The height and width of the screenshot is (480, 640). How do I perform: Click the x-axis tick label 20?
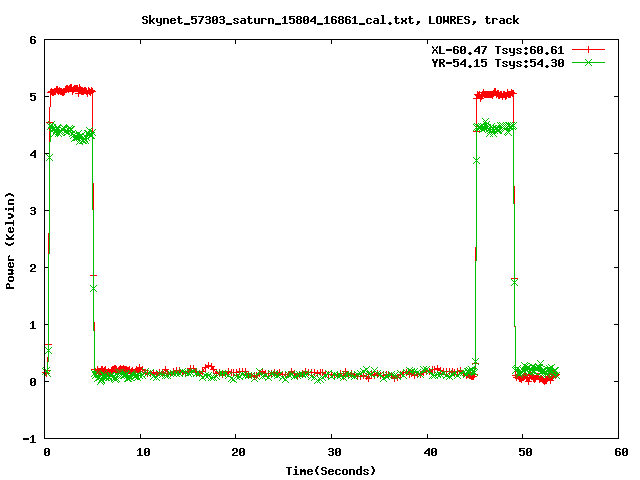pyautogui.click(x=238, y=452)
